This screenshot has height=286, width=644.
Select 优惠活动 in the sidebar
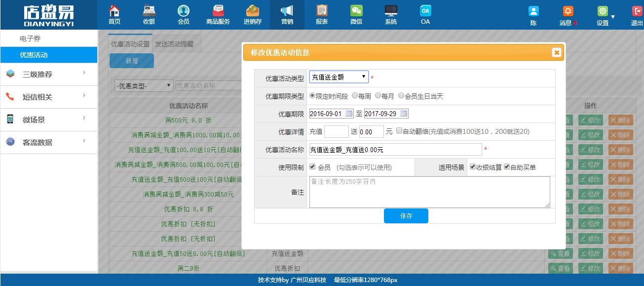pyautogui.click(x=49, y=55)
